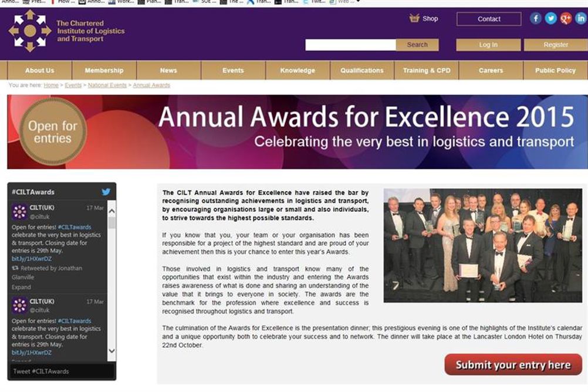The image size is (588, 392).
Task: Click the 17 Mar date on second tweet
Action: tap(95, 302)
